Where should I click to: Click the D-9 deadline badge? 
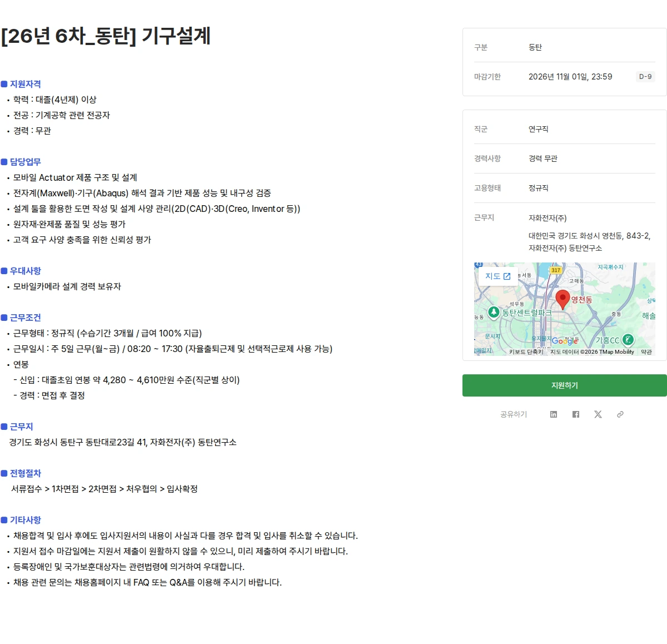tap(645, 77)
